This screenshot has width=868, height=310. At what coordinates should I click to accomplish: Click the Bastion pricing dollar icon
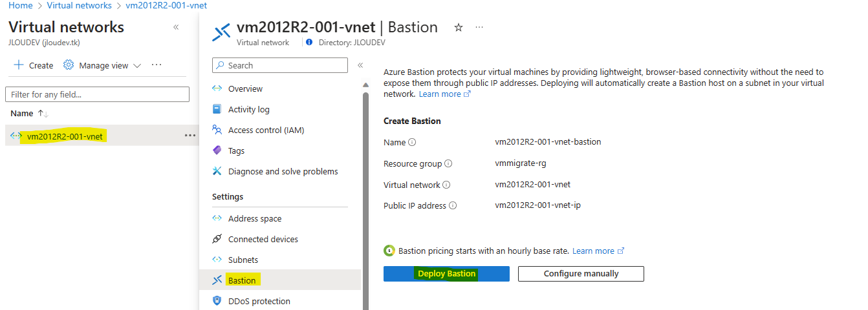coord(389,251)
